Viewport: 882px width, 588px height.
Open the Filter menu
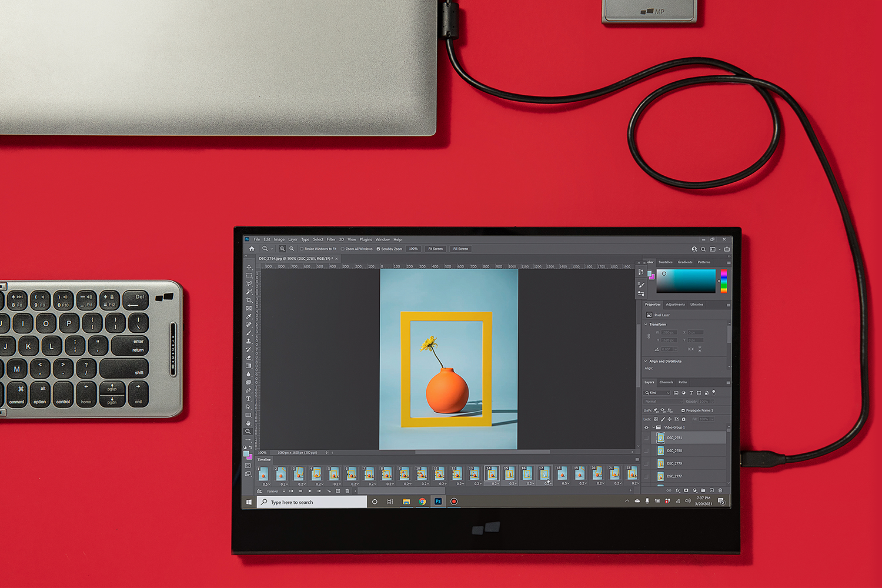(331, 239)
